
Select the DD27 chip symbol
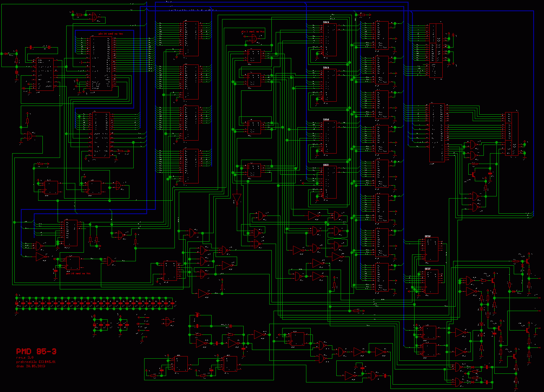coord(431,281)
